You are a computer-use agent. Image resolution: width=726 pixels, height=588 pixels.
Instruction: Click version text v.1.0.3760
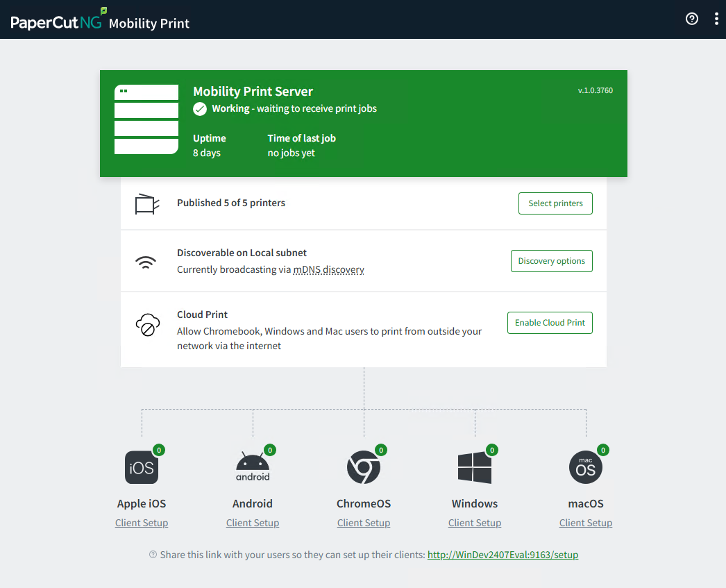pyautogui.click(x=596, y=90)
